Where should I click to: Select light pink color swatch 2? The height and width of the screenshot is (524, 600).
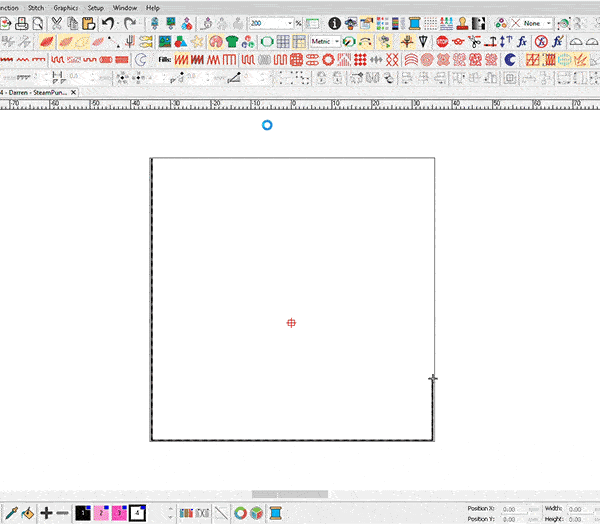coord(101,513)
